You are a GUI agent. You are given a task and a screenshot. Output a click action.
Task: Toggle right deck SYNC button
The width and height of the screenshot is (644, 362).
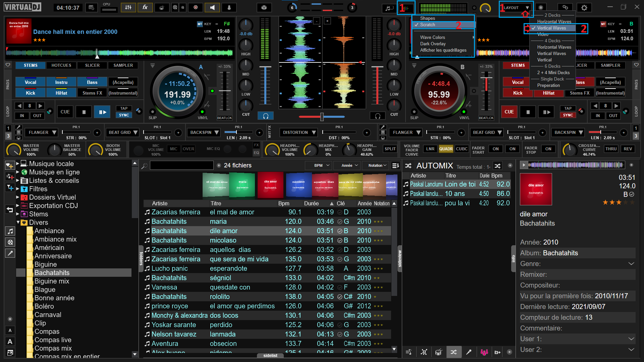click(x=568, y=115)
